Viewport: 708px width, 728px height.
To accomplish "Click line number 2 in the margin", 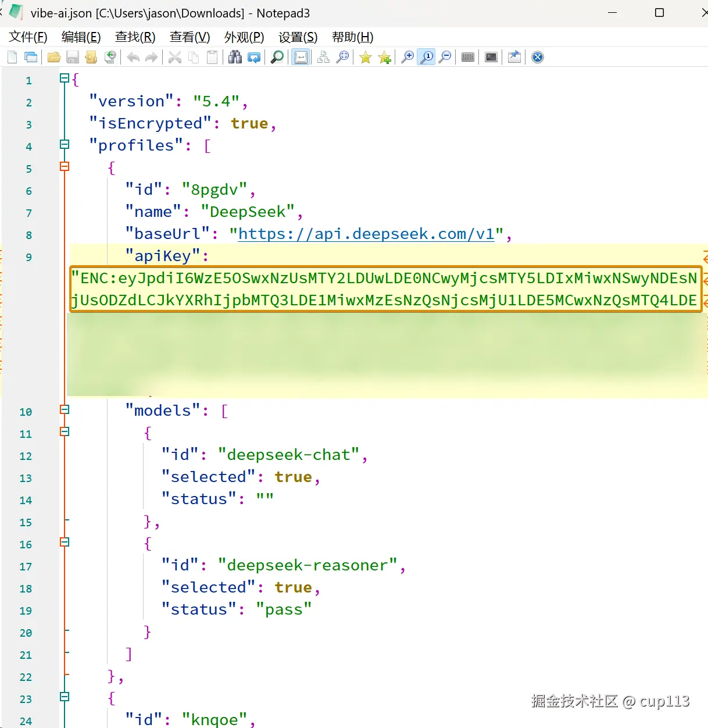I will [x=28, y=102].
